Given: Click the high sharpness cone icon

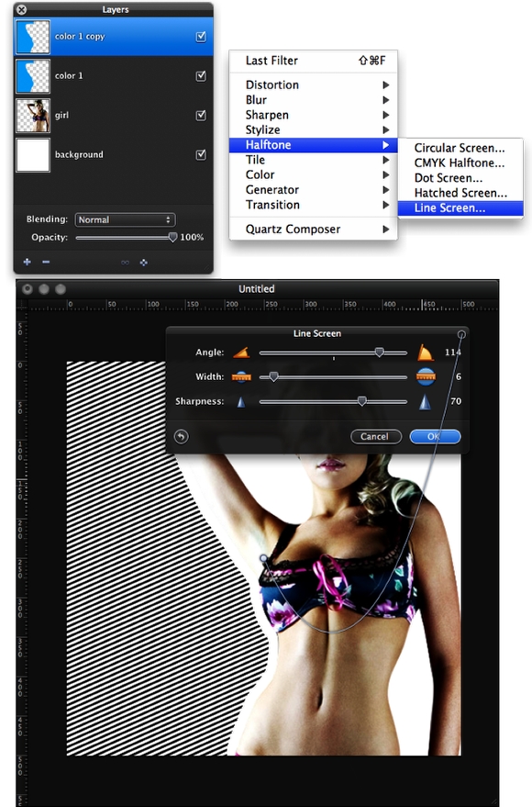Looking at the screenshot, I should pos(425,401).
